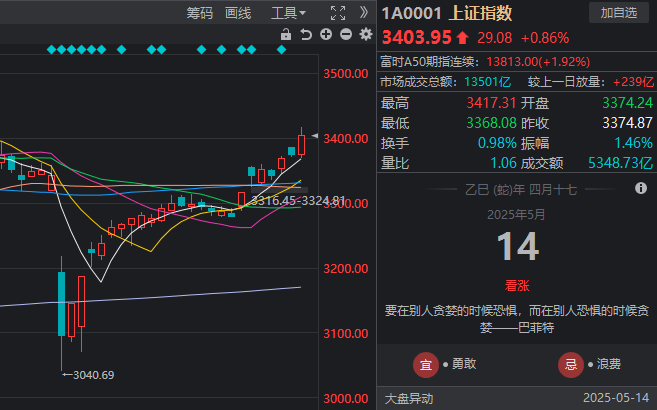Click the gap annotation 3316.45-3324.81
Viewport: 657px width, 410px height.
(298, 201)
